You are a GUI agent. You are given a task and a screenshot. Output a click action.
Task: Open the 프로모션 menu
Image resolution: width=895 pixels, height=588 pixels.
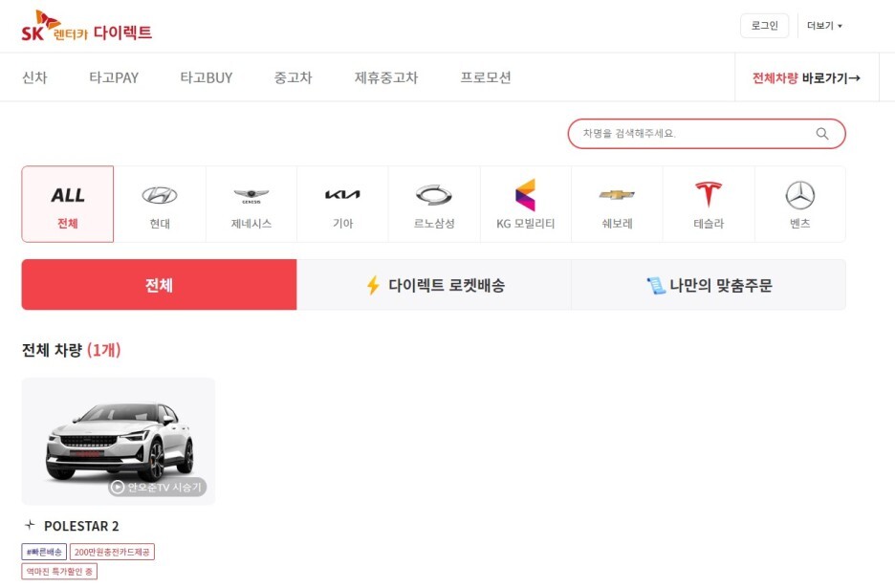click(x=485, y=77)
